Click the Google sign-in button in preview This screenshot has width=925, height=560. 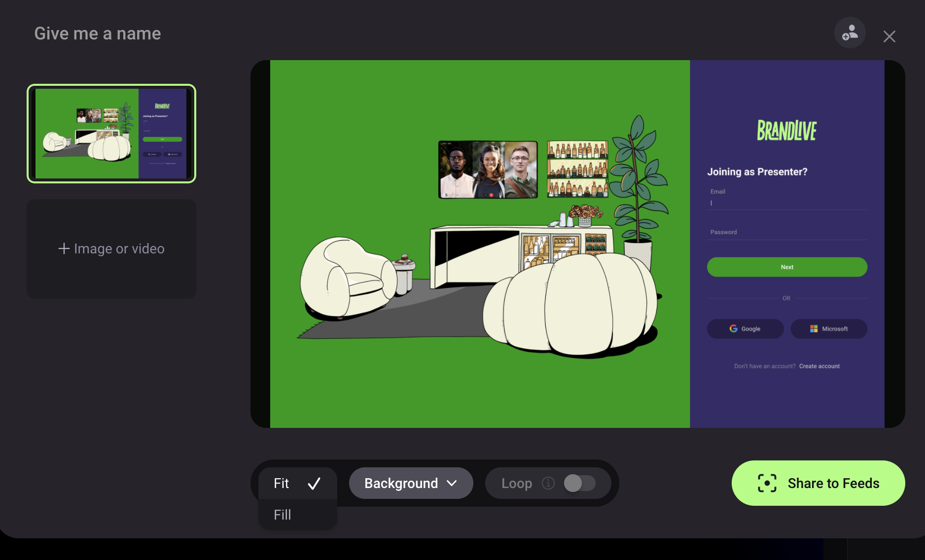pyautogui.click(x=745, y=329)
